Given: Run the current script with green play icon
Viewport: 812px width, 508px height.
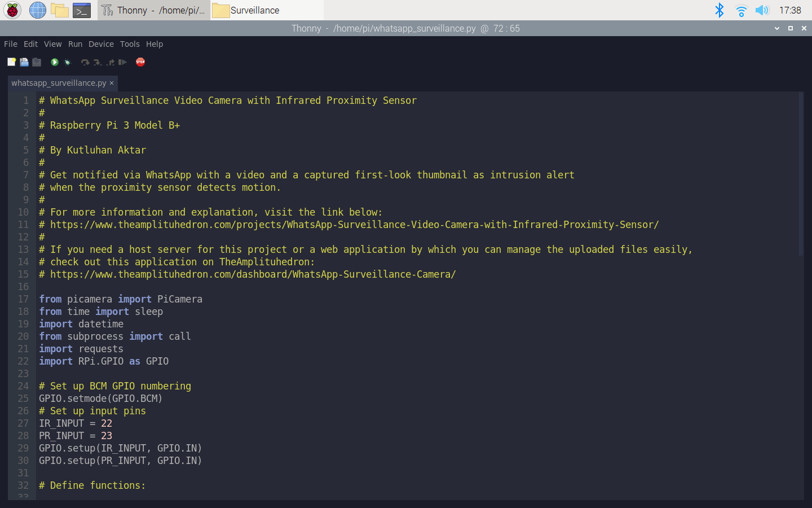Looking at the screenshot, I should point(55,62).
